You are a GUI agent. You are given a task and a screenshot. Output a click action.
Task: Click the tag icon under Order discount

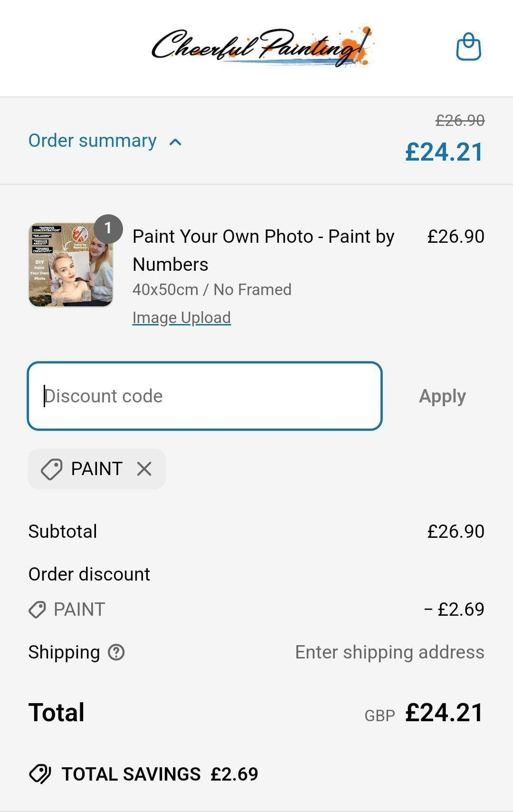click(x=37, y=610)
